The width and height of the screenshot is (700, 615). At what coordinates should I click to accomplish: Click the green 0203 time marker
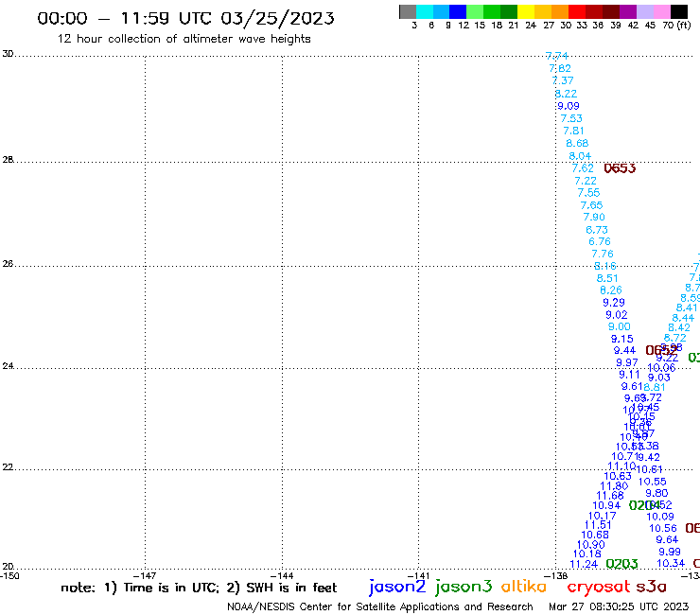pyautogui.click(x=621, y=564)
